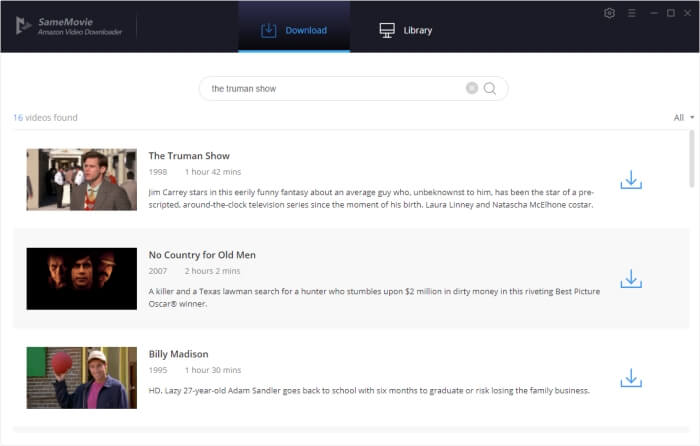Select The Truman Show thumbnail

(81, 180)
